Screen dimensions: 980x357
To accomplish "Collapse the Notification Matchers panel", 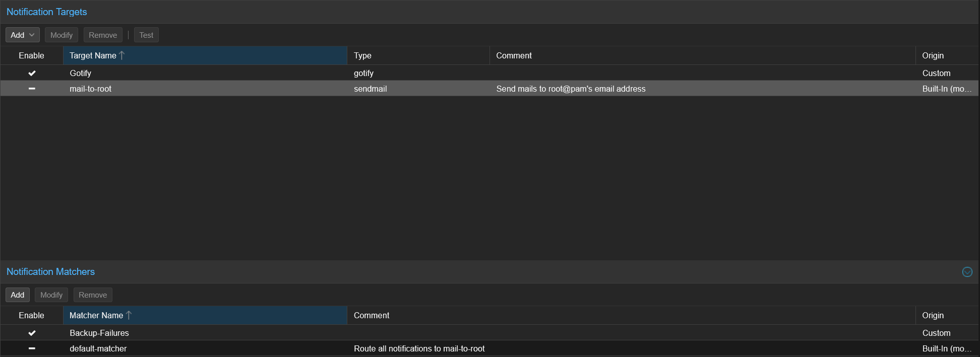I will click(x=967, y=272).
